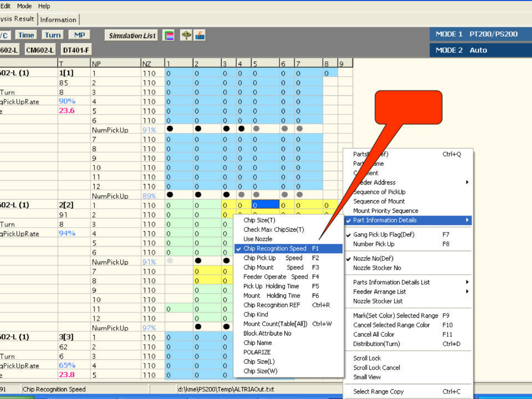
Task: Click the selected blue cell in column 5
Action: pos(265,205)
